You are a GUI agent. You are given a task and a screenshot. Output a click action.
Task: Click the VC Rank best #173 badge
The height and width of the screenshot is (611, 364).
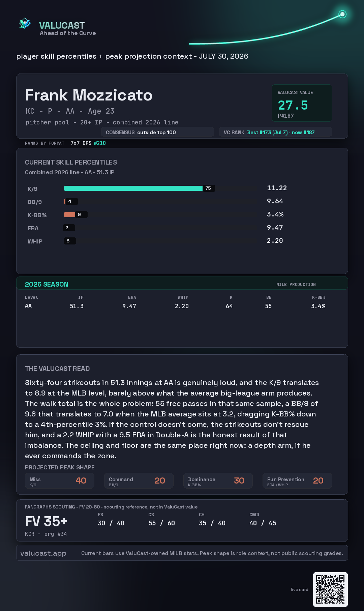(x=275, y=132)
